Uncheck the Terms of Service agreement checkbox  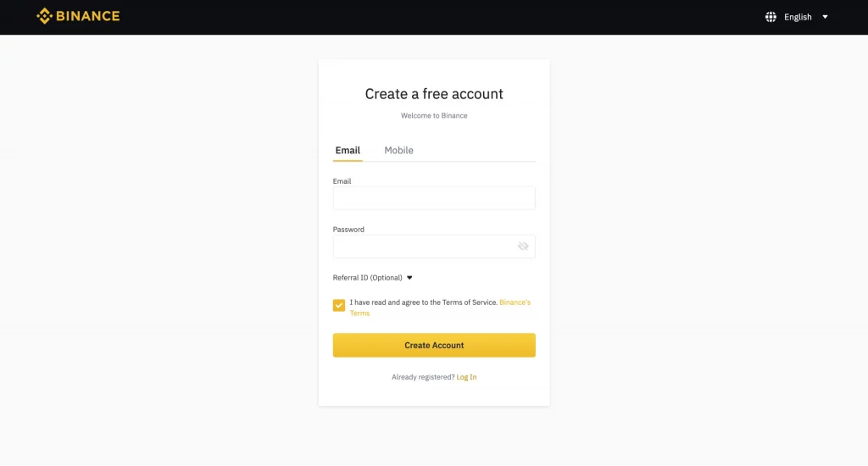[339, 305]
